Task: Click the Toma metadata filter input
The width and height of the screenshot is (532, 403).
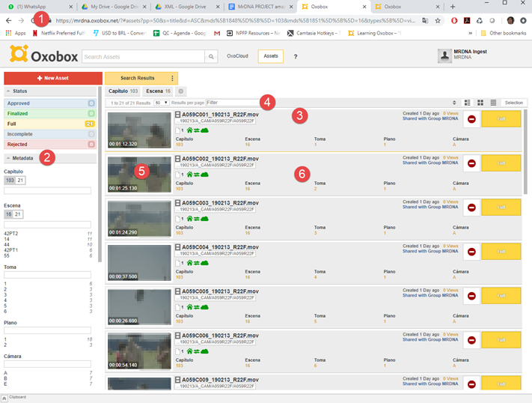Action: 47,275
